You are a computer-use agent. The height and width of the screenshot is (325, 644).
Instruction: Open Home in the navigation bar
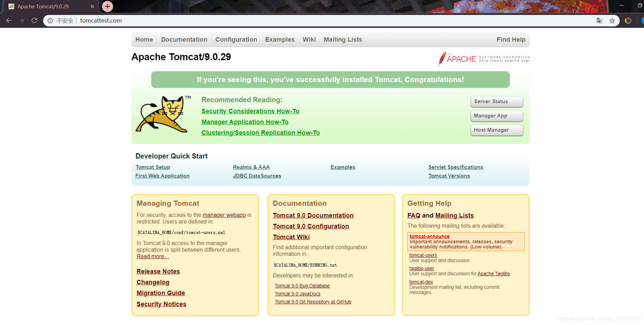pyautogui.click(x=144, y=40)
